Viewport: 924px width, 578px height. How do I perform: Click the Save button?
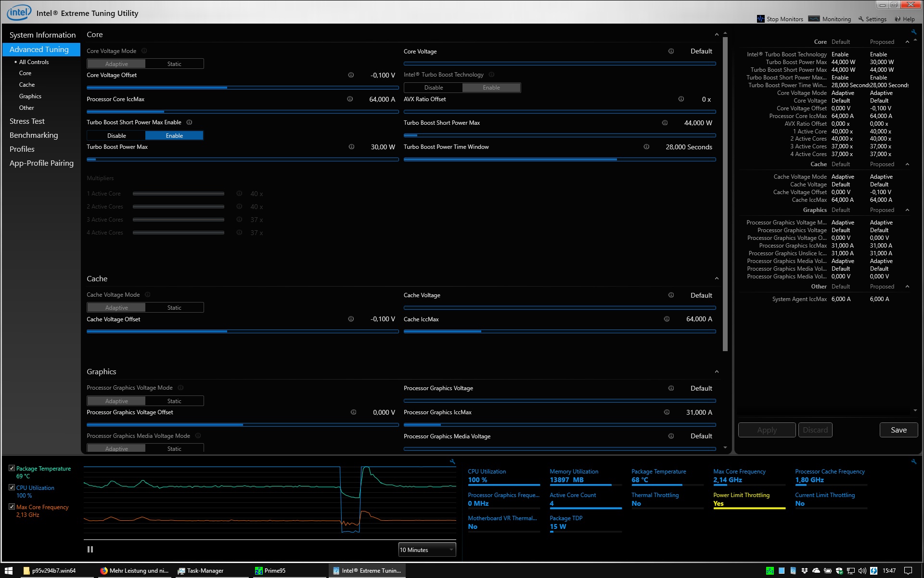(898, 430)
